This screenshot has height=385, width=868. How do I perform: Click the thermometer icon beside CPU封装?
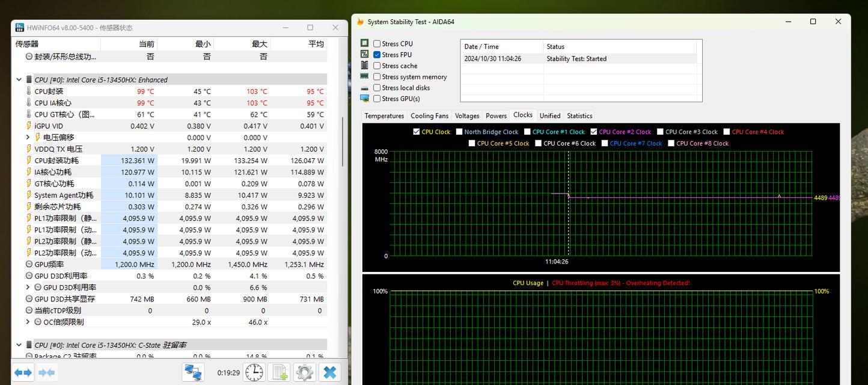[28, 91]
